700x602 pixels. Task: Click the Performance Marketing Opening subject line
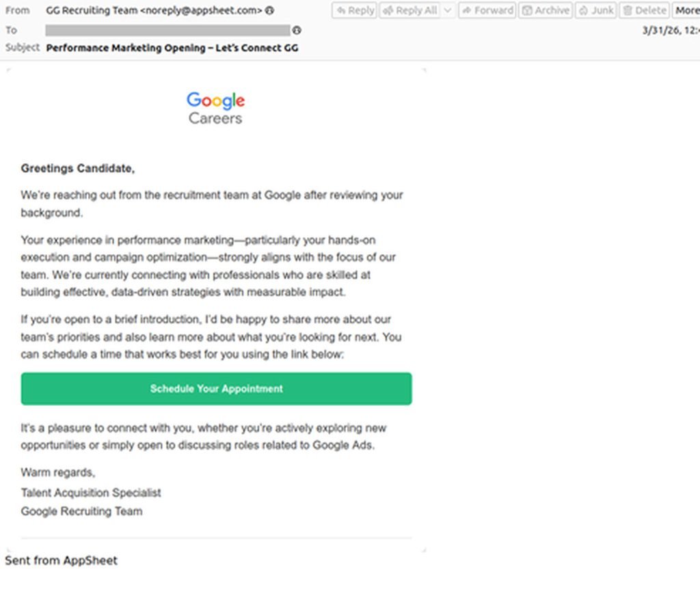click(172, 49)
